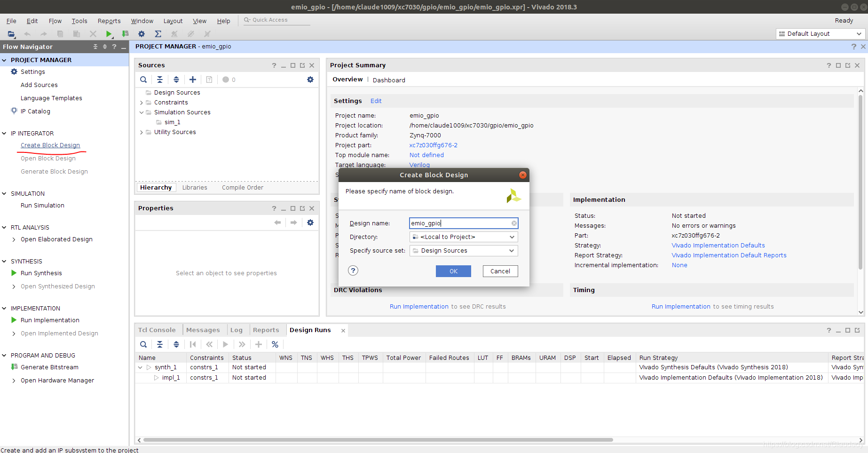Click Project Summary vertical scrollbar
Image resolution: width=868 pixels, height=453 pixels.
[860, 182]
